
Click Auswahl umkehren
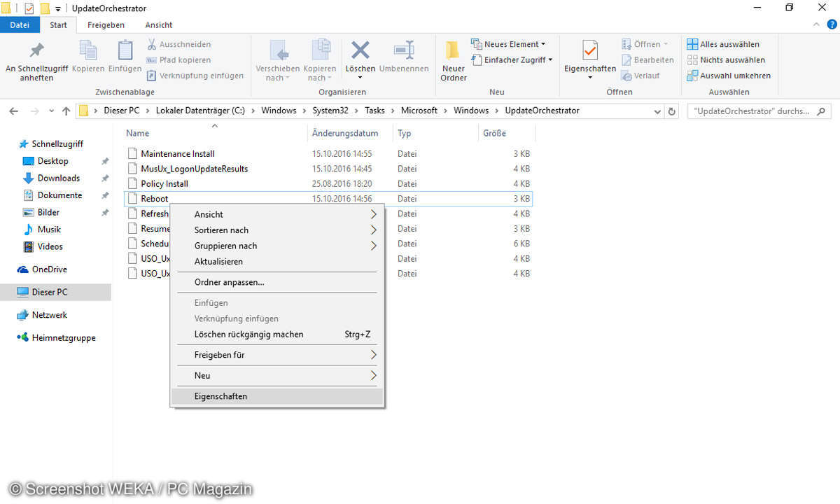pos(729,76)
